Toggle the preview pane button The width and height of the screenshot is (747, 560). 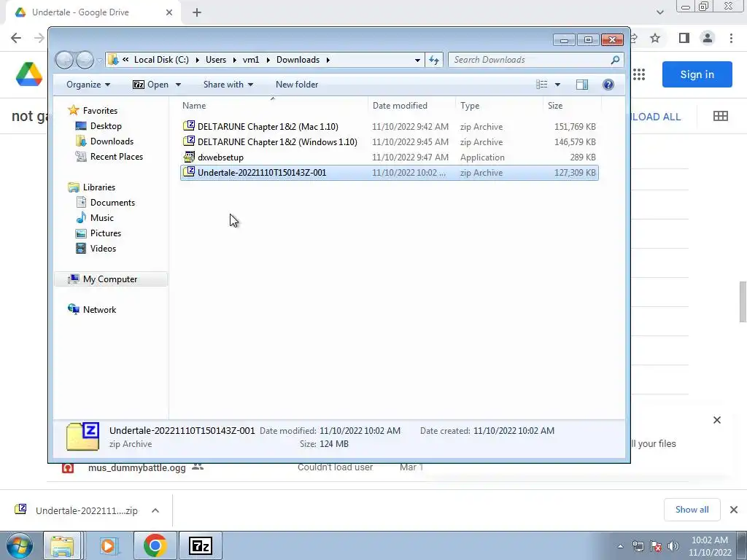[x=581, y=85]
